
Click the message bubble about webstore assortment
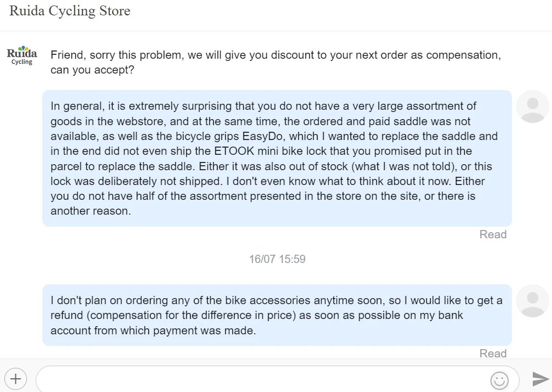tap(277, 158)
